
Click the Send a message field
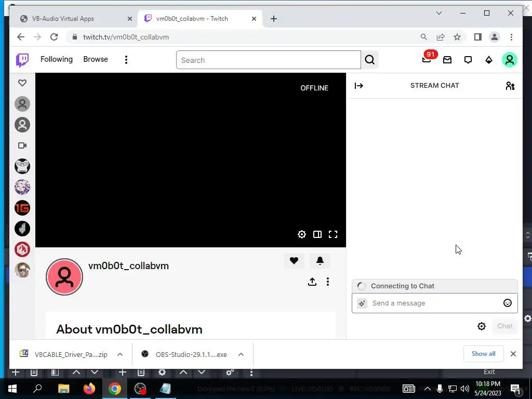[x=435, y=303]
